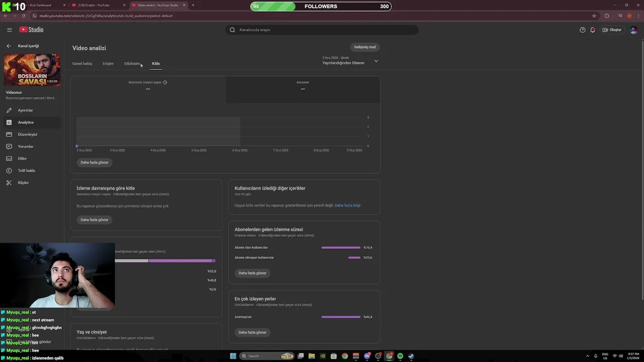
Task: Open Düzenleyici editor in sidebar
Action: (31, 134)
